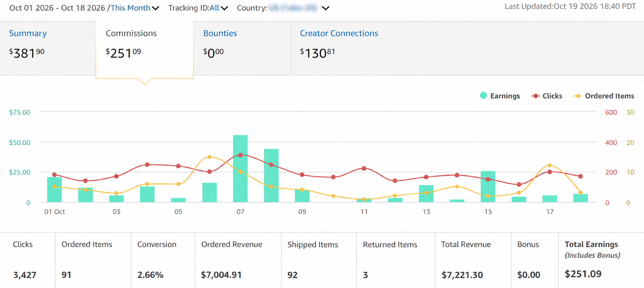Click the Clicks red legend marker
Screen dimensions: 644x288
pyautogui.click(x=535, y=96)
